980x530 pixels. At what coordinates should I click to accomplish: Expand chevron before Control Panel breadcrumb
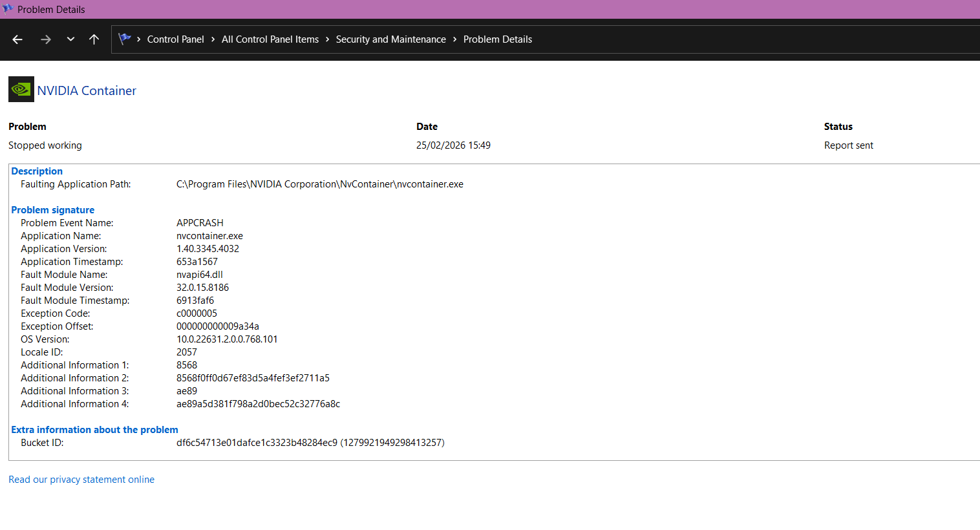pyautogui.click(x=138, y=39)
